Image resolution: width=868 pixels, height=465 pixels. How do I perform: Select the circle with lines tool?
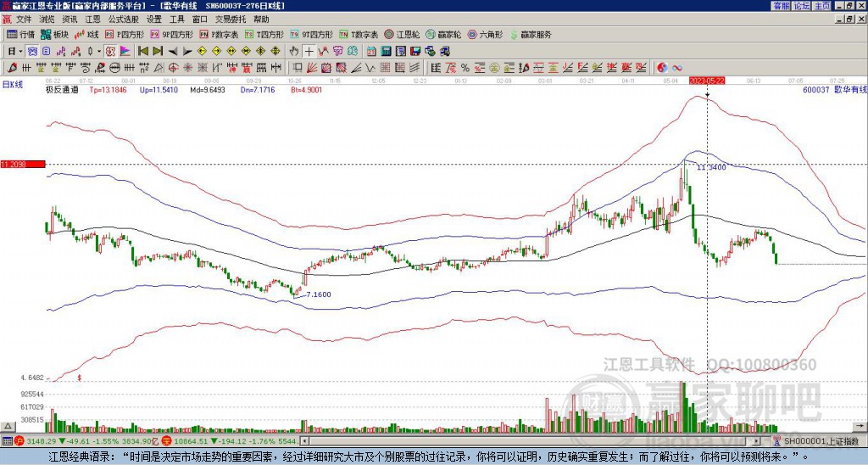click(x=114, y=68)
